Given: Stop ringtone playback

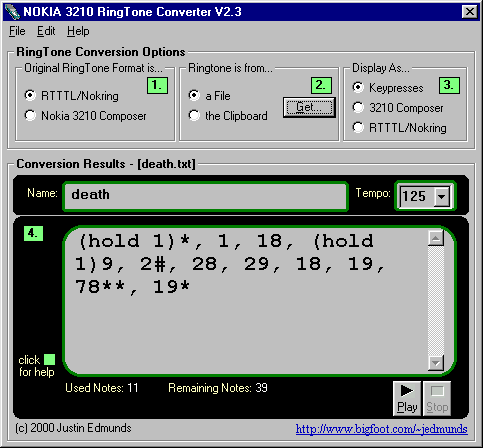Looking at the screenshot, I should click(437, 399).
